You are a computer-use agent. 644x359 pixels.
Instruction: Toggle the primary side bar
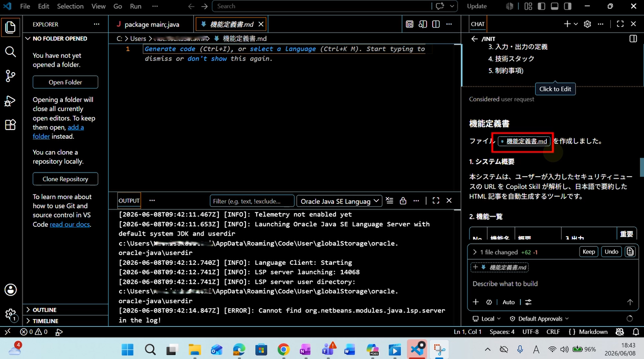(542, 6)
